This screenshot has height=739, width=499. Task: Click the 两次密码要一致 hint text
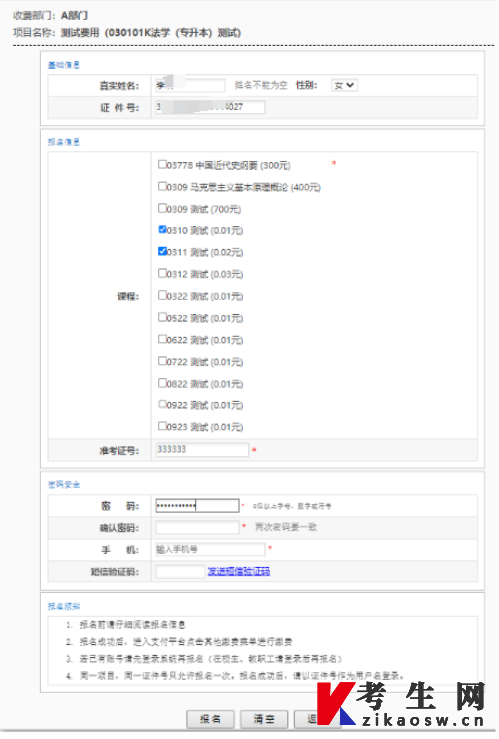(x=286, y=527)
